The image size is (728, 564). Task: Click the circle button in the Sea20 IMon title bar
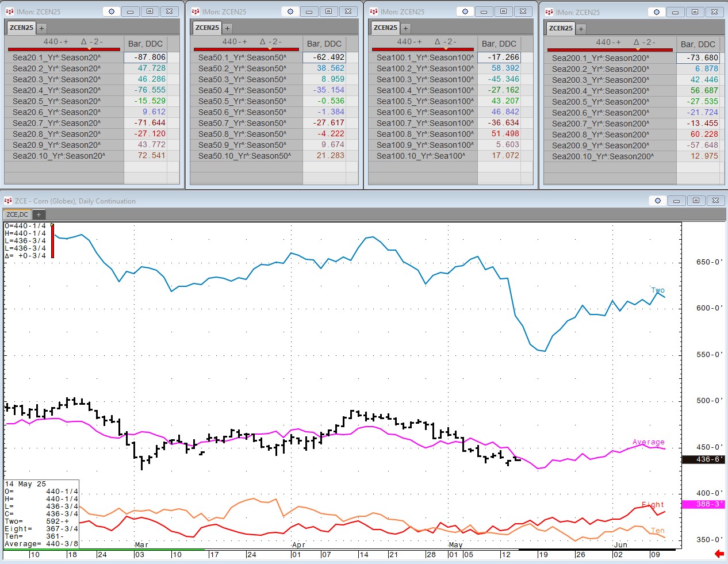click(112, 11)
